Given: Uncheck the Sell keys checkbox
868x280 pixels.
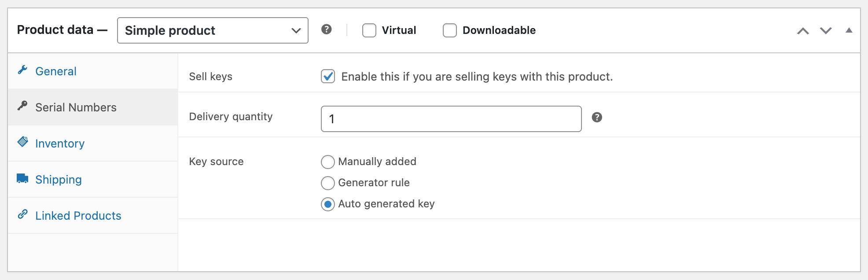Looking at the screenshot, I should click(327, 76).
